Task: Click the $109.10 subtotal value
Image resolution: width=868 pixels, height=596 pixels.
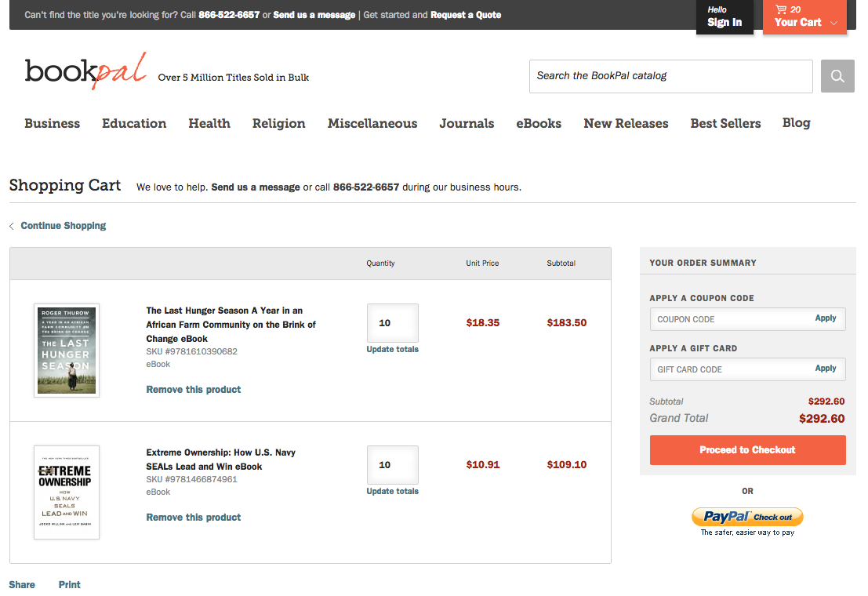Action: click(566, 465)
